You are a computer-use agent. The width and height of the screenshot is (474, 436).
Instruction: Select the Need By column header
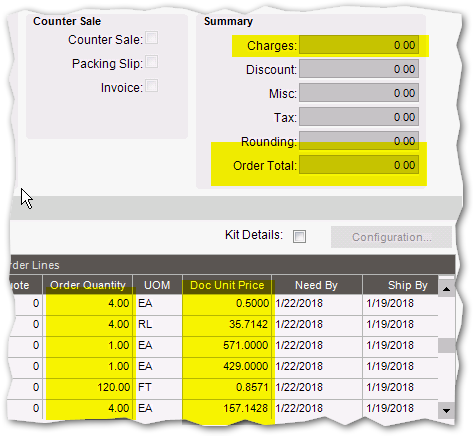coord(317,285)
